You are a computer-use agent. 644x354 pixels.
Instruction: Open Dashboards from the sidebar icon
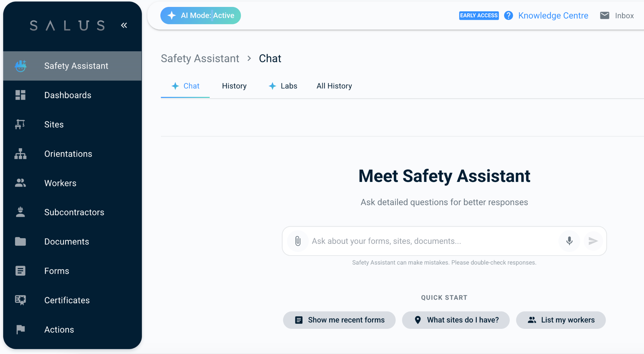coord(20,95)
